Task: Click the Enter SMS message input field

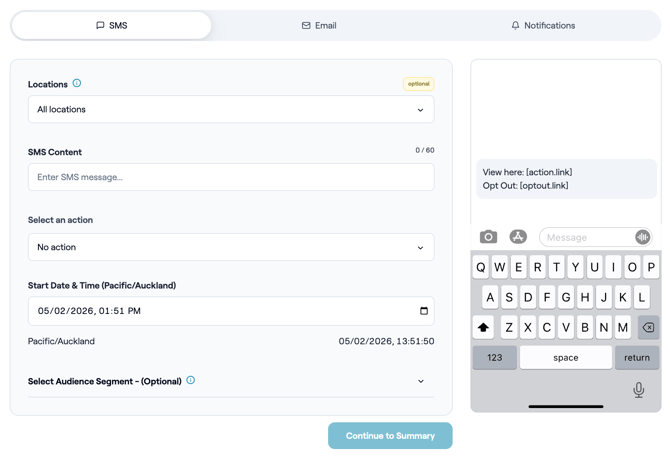Action: point(231,177)
